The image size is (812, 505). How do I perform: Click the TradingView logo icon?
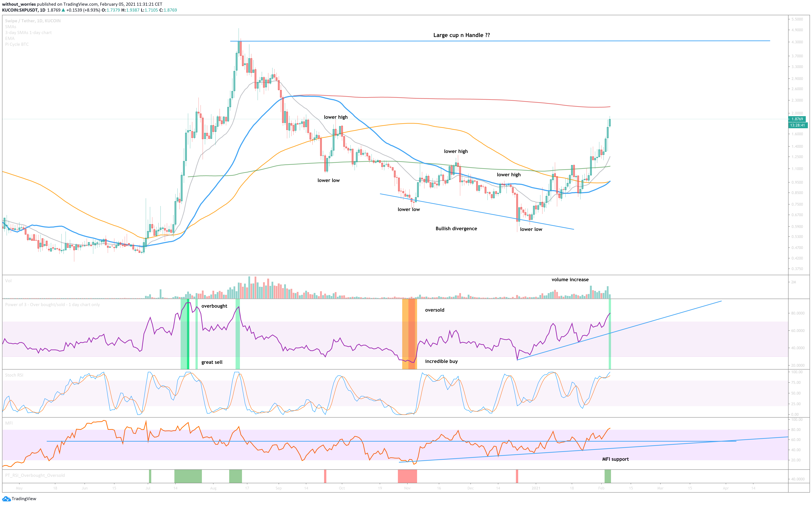pyautogui.click(x=6, y=499)
